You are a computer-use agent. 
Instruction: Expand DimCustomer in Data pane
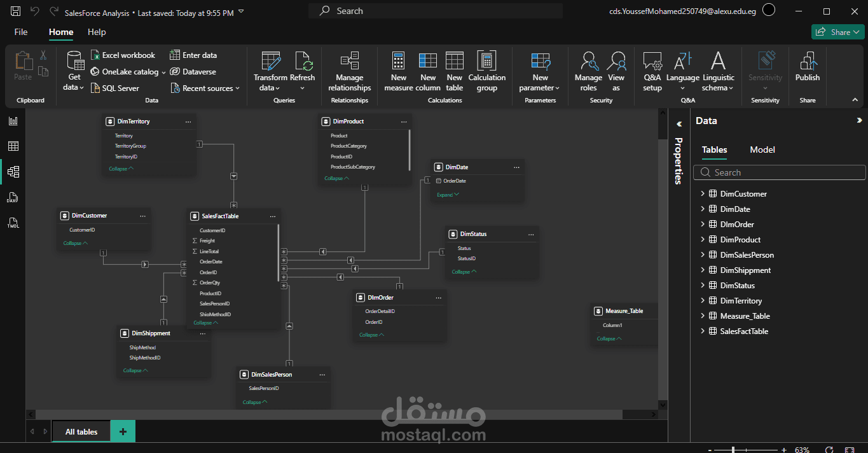(703, 193)
